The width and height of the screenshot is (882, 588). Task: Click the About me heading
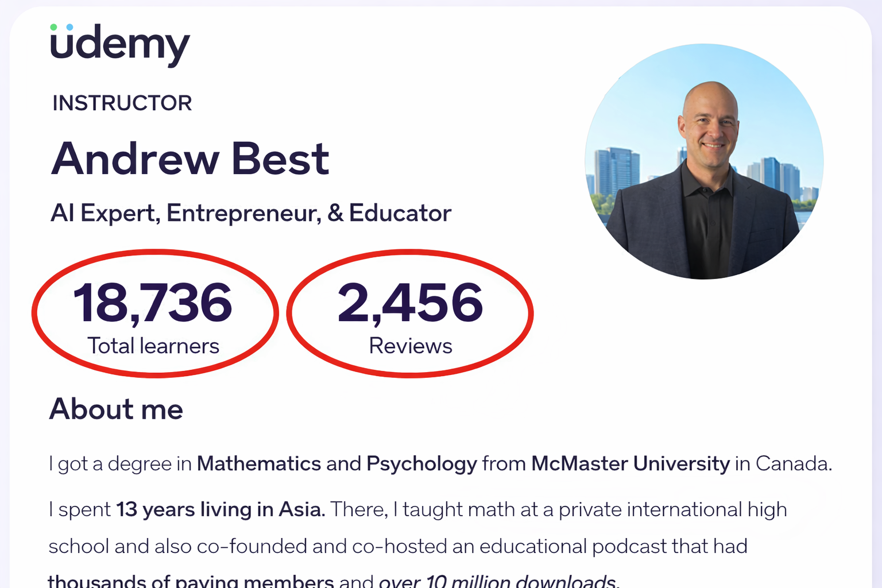click(116, 409)
